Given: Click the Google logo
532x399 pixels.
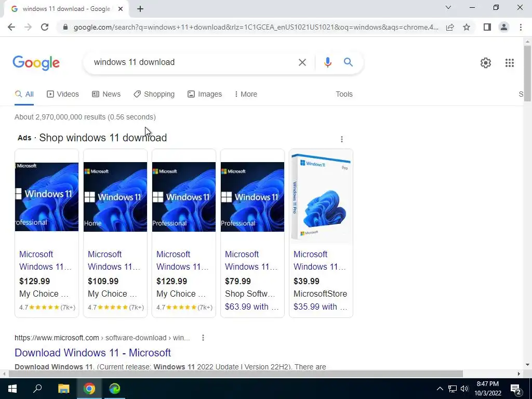Looking at the screenshot, I should click(x=36, y=63).
